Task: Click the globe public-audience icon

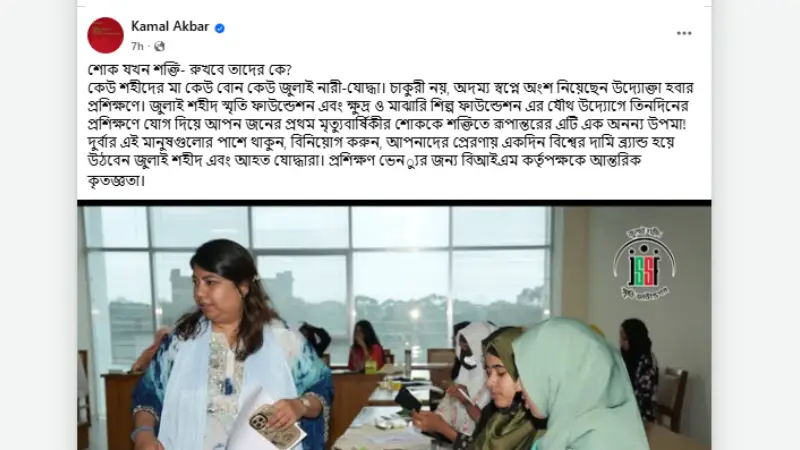Action: (160, 46)
